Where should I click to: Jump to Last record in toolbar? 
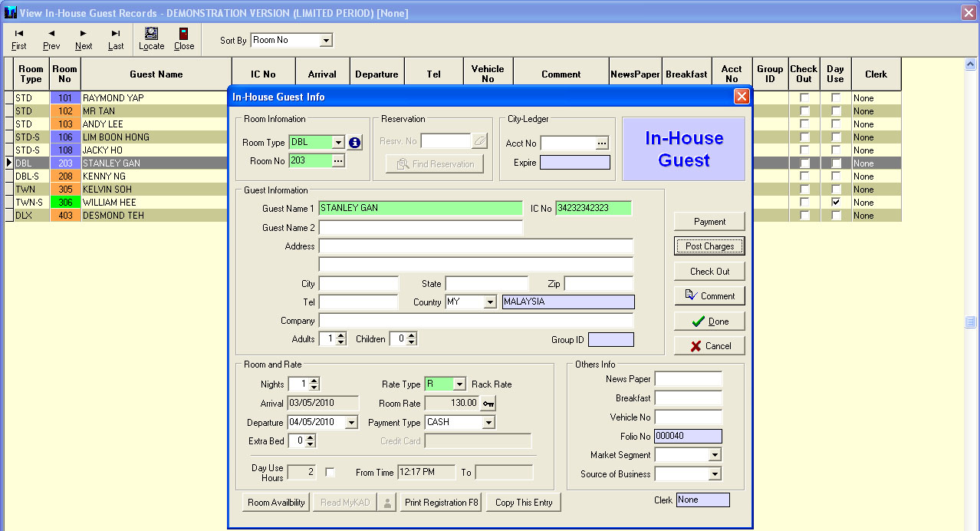pyautogui.click(x=116, y=39)
